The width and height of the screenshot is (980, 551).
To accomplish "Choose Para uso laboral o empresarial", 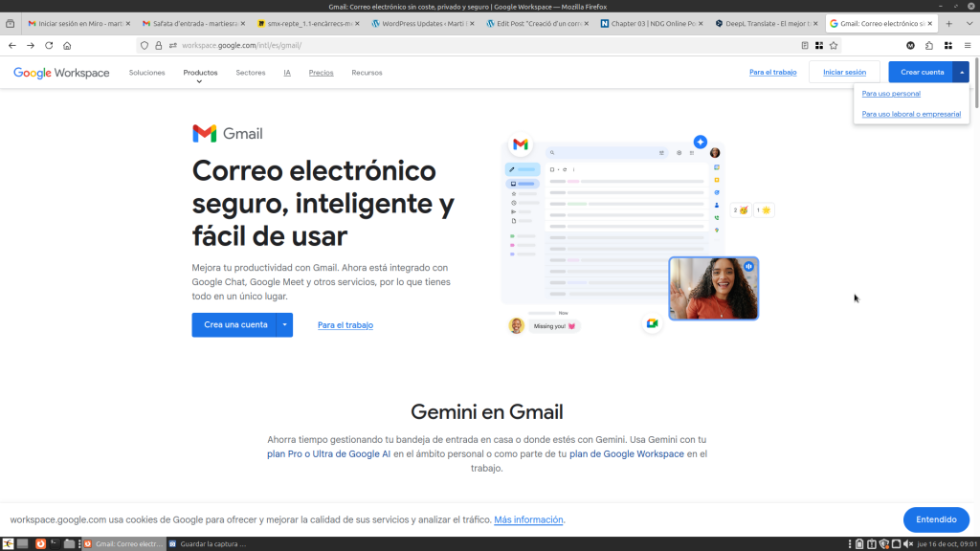I will point(911,114).
